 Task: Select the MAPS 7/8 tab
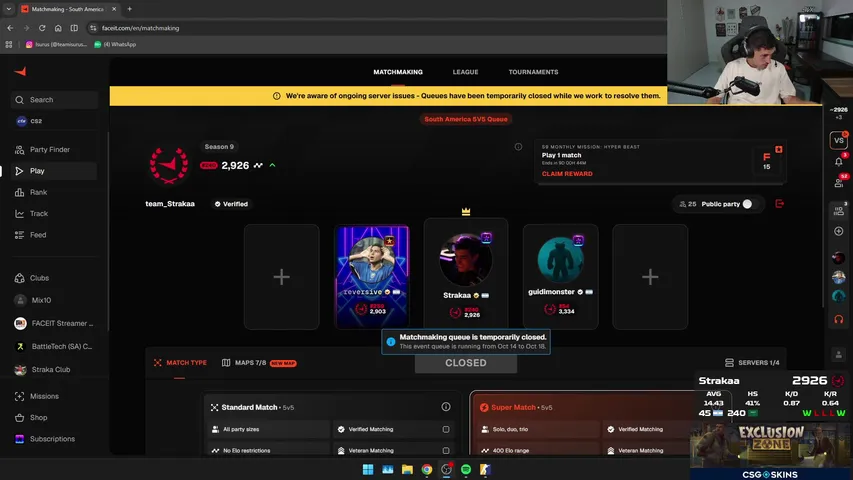pyautogui.click(x=259, y=363)
